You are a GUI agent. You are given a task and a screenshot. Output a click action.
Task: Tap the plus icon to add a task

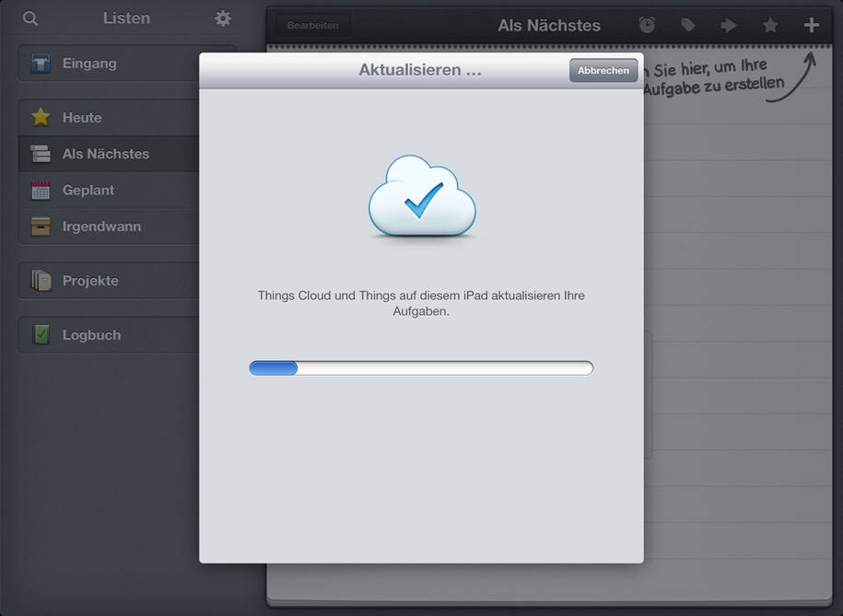coord(810,25)
